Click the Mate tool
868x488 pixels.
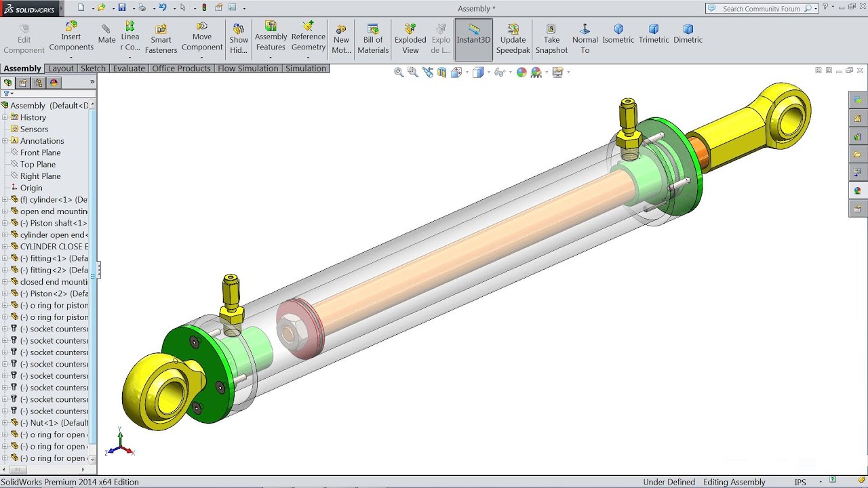(x=106, y=34)
